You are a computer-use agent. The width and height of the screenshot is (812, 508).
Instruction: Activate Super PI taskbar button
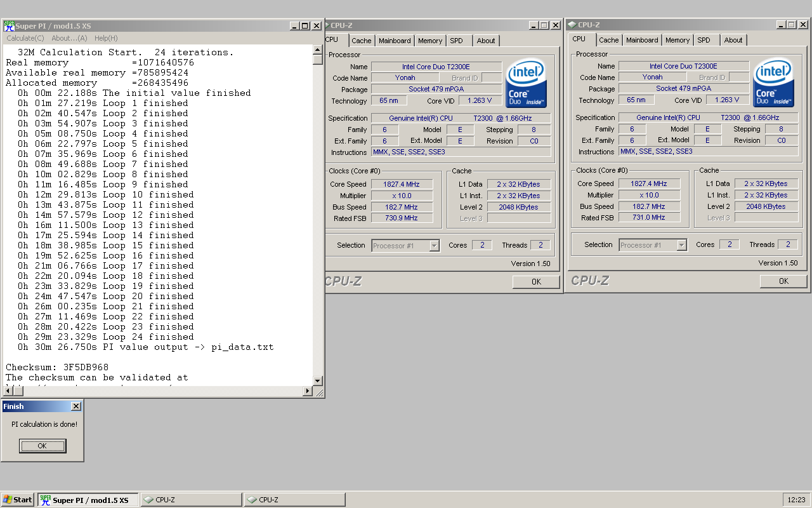tap(88, 500)
